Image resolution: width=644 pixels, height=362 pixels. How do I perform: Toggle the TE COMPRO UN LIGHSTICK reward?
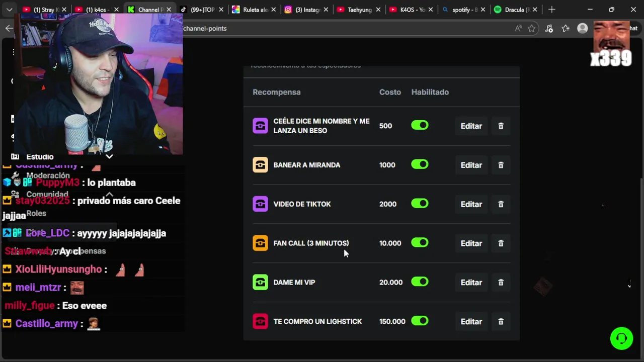point(420,321)
